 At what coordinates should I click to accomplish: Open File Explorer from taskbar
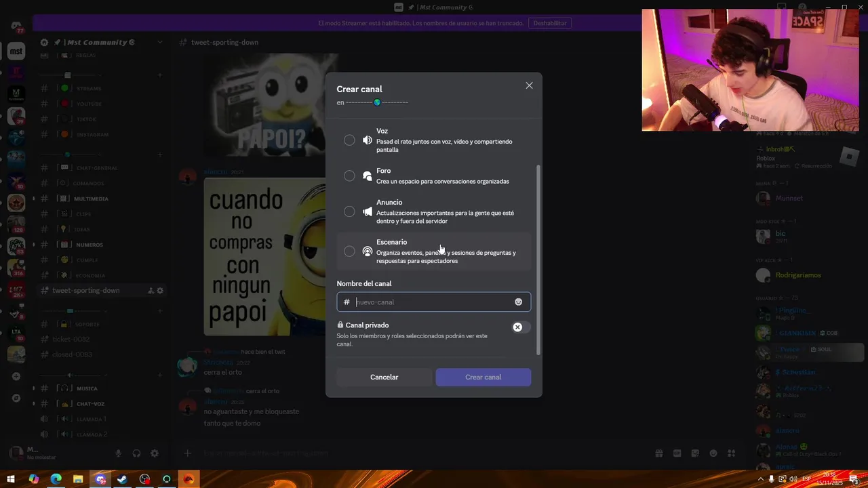pyautogui.click(x=78, y=479)
